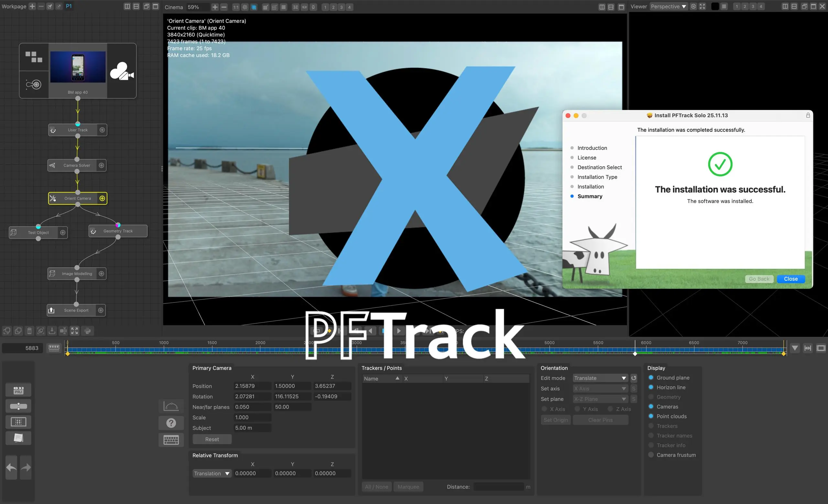The height and width of the screenshot is (504, 828).
Task: Set Cinema zoom to 1:1
Action: pos(236,7)
